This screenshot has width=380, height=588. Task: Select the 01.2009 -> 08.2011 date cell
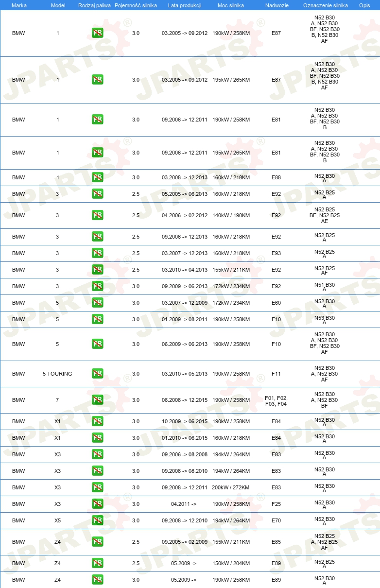click(x=185, y=319)
